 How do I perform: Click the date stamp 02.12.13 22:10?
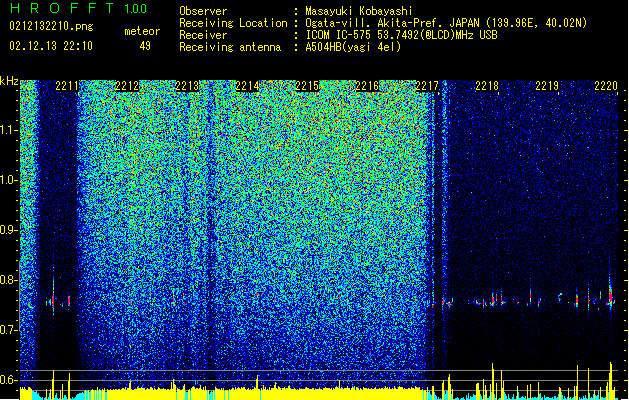[51, 46]
